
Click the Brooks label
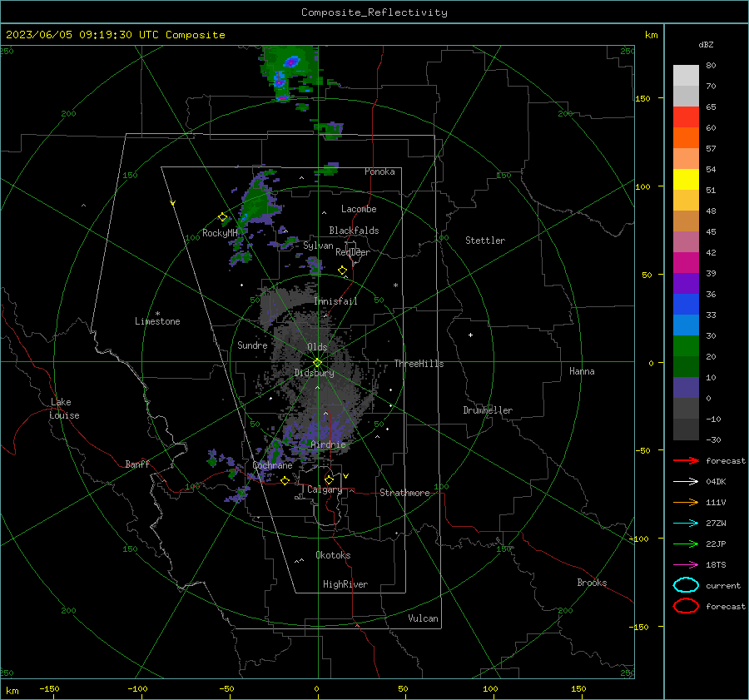click(592, 583)
